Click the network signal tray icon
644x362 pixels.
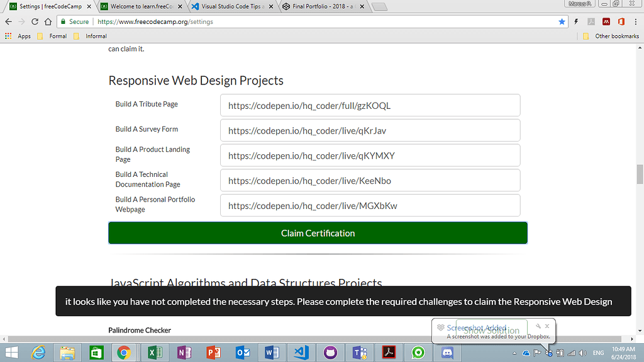pos(571,353)
